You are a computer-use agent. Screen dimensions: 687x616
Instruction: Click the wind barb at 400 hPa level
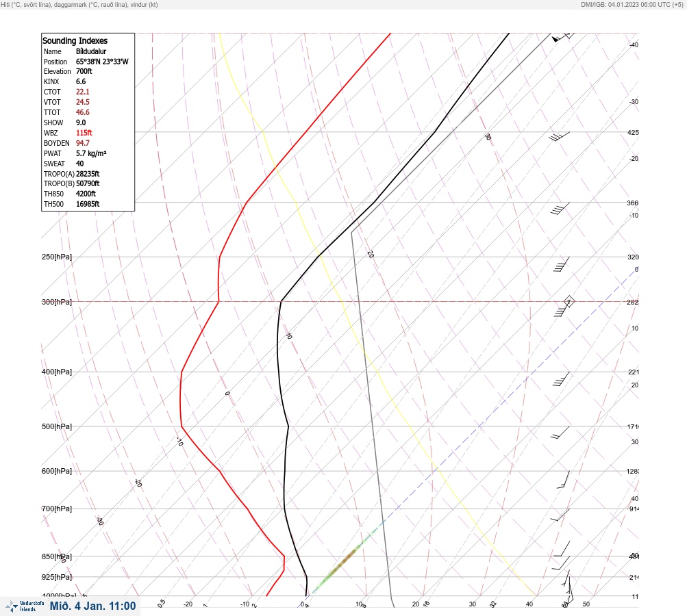(x=561, y=378)
